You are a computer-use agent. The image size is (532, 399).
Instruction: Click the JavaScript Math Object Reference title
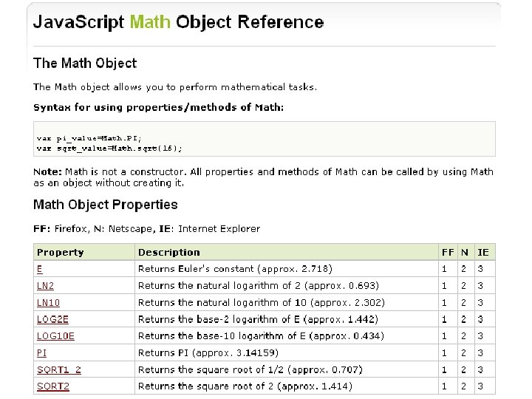[178, 22]
